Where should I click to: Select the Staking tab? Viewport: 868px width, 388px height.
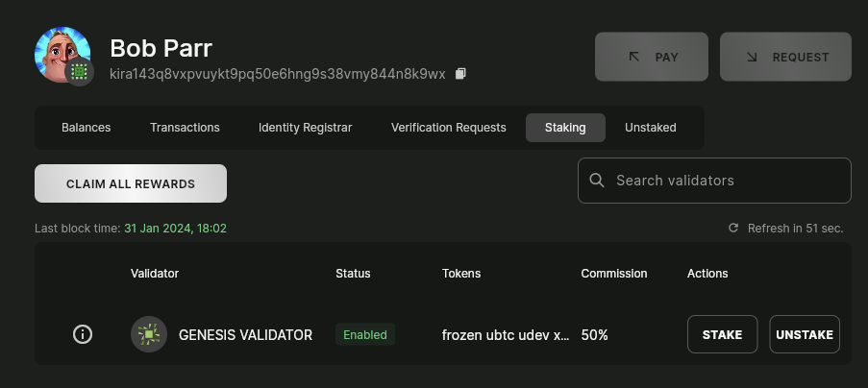pos(565,128)
